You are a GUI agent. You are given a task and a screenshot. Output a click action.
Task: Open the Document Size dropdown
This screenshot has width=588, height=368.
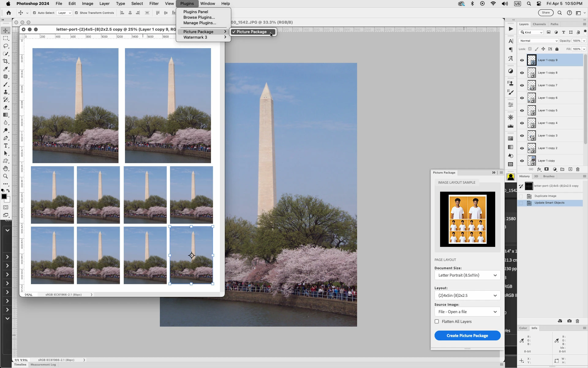pyautogui.click(x=467, y=275)
